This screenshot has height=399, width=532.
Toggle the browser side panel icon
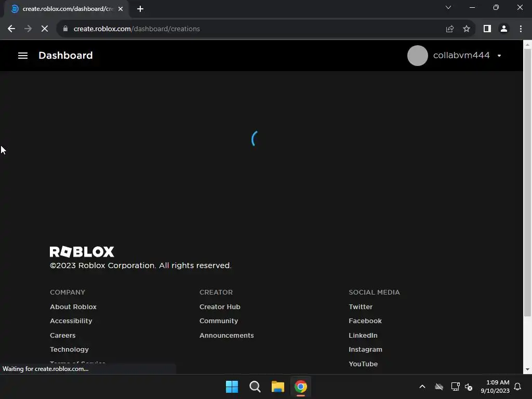point(487,29)
